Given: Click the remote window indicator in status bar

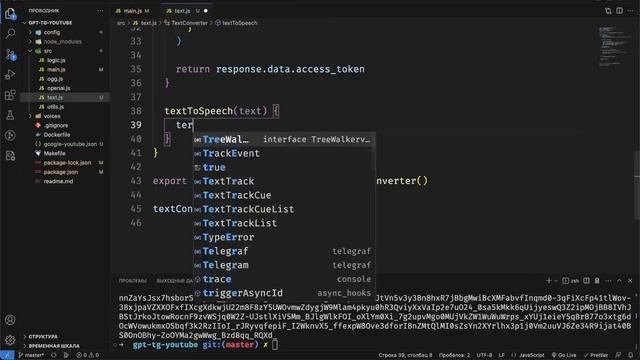Looking at the screenshot, I should click(x=7, y=355).
